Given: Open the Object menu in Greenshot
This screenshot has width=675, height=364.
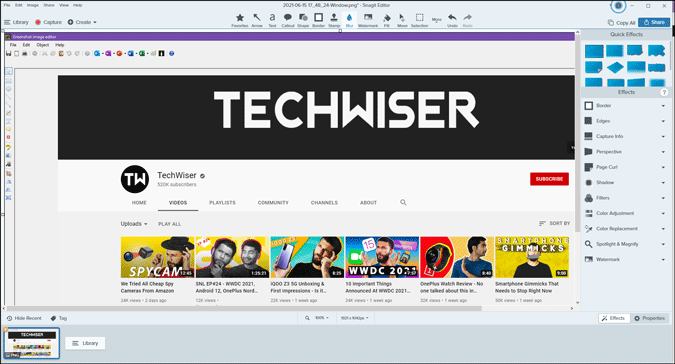Looking at the screenshot, I should 43,45.
